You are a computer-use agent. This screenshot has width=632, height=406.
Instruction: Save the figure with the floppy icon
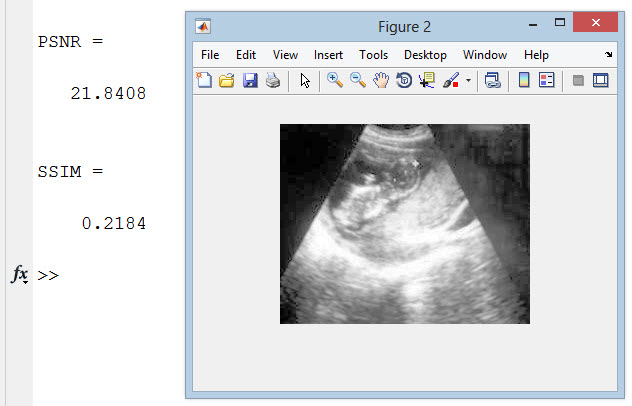250,80
